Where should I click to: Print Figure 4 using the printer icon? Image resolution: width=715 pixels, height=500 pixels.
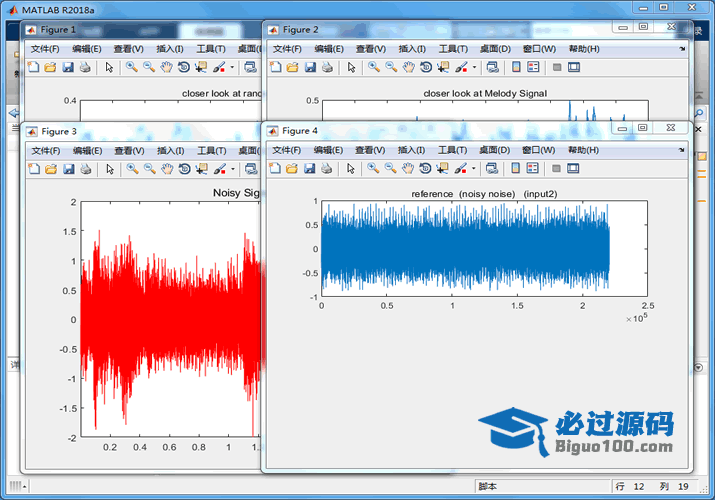click(327, 169)
